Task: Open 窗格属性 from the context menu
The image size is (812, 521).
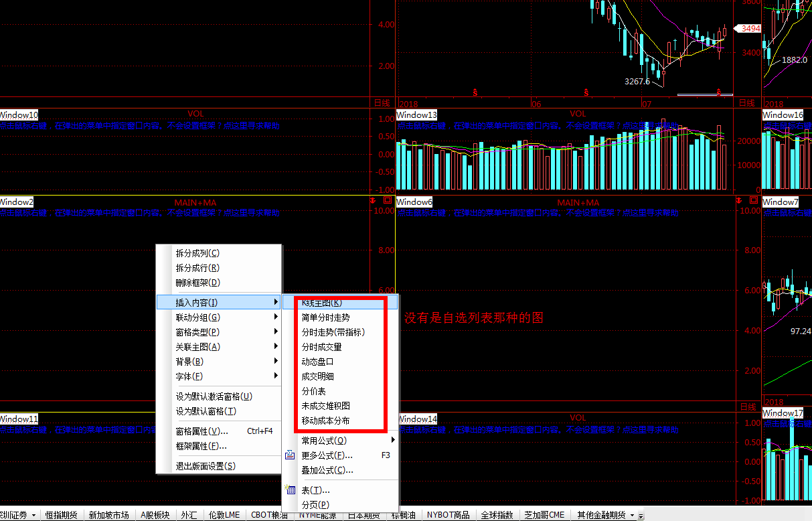Action: [x=219, y=431]
